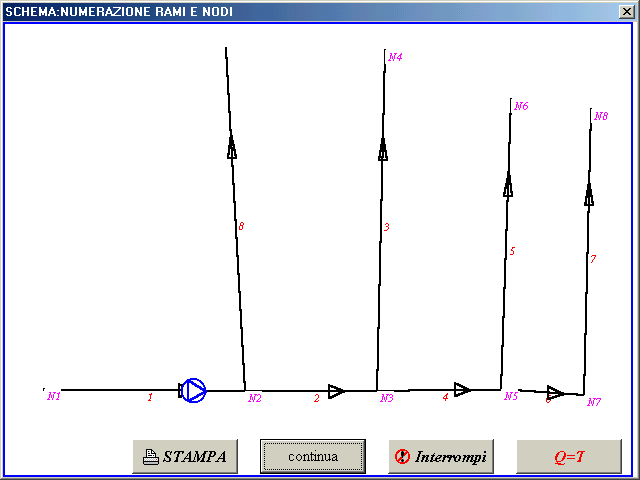Click branch number 5 label

pyautogui.click(x=512, y=251)
